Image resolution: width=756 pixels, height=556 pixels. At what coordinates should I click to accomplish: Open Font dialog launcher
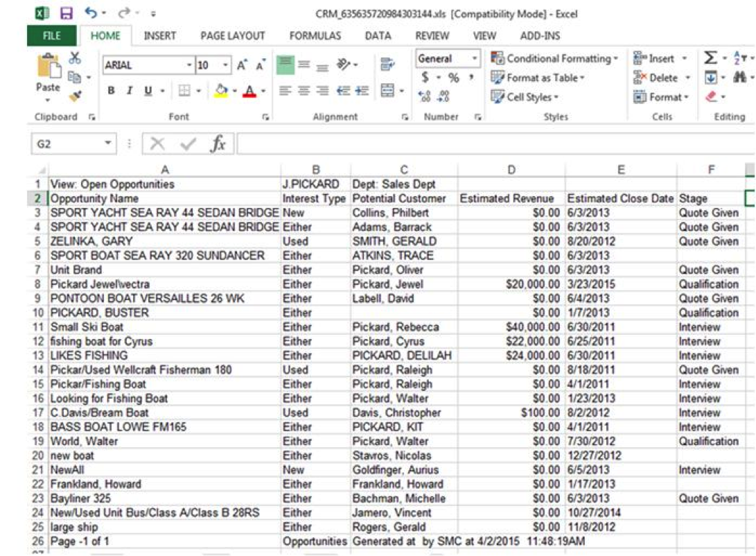tap(265, 117)
